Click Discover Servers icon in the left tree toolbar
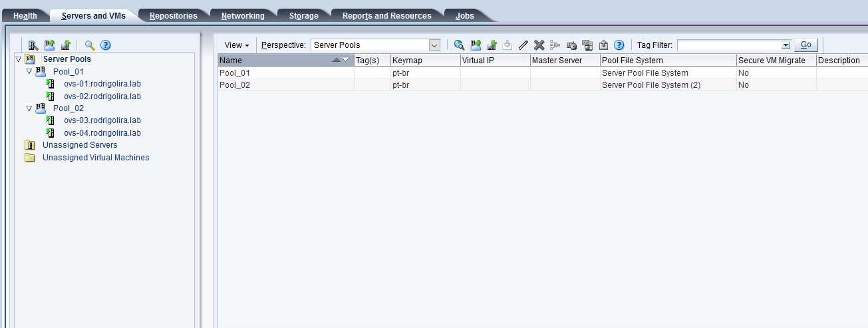The height and width of the screenshot is (328, 868). click(x=33, y=45)
